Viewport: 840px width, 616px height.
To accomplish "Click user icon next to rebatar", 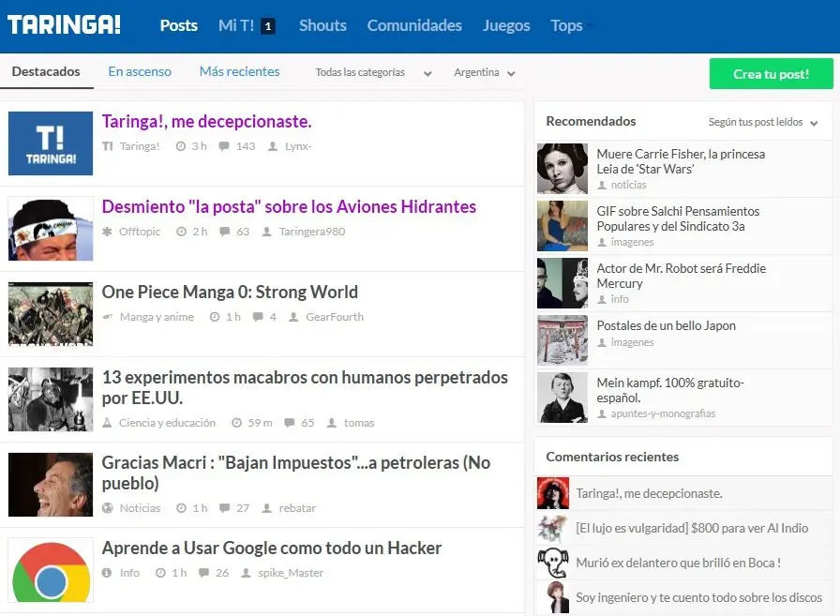I will 267,508.
